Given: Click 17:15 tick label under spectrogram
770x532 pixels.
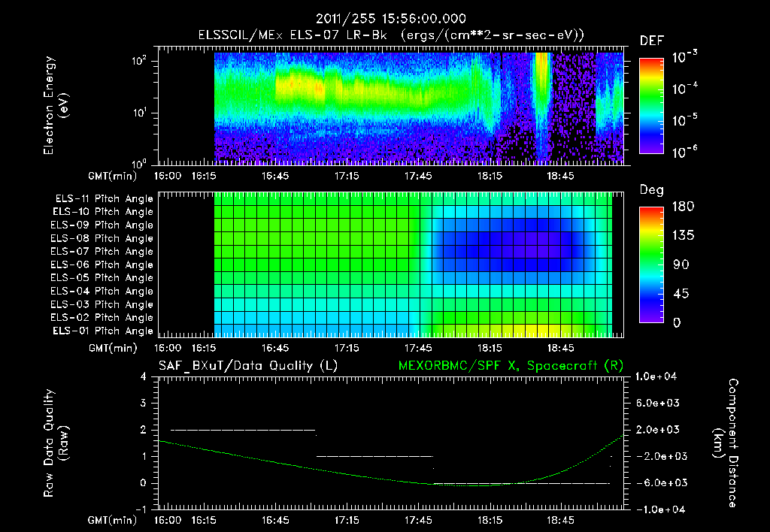Looking at the screenshot, I should pyautogui.click(x=347, y=176).
